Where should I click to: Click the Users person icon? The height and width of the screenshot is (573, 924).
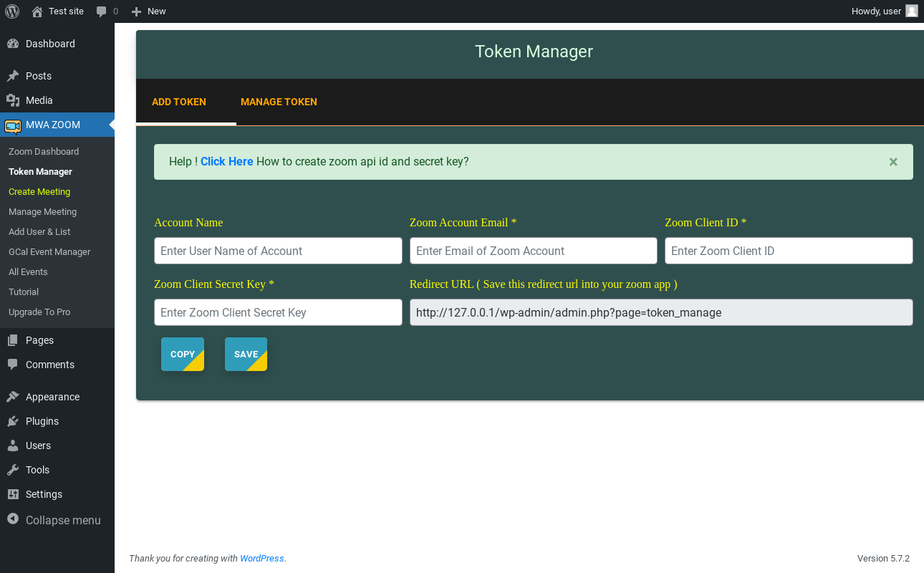point(13,446)
